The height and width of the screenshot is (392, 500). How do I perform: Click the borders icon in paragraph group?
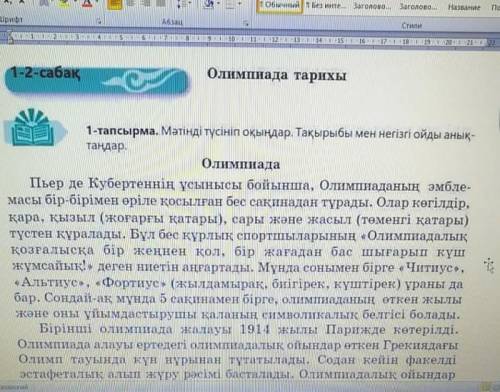230,3
